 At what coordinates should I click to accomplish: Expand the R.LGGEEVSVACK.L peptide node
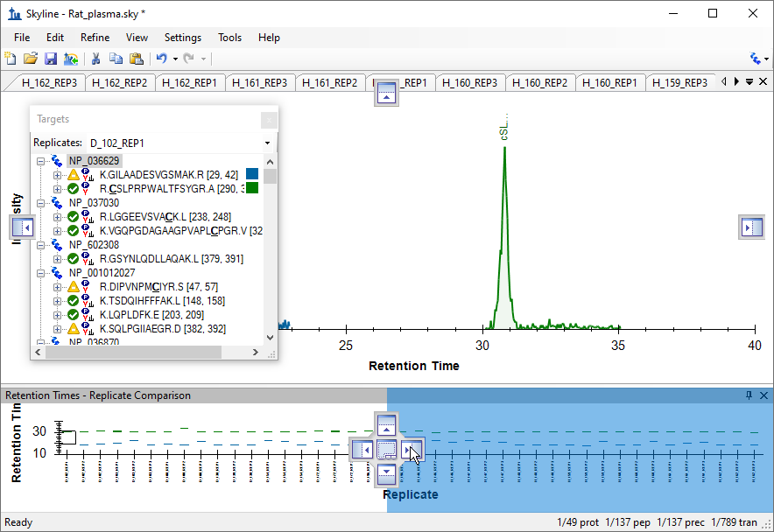(57, 217)
